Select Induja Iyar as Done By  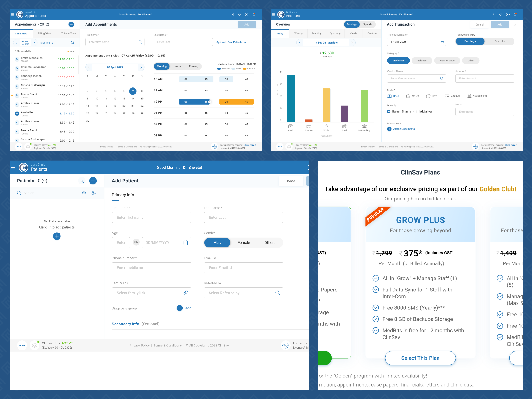[423, 111]
